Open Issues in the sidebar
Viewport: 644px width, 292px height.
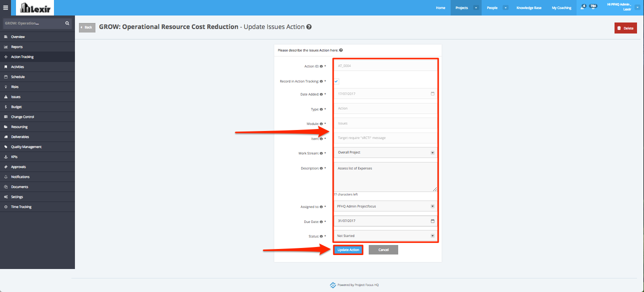37,97
